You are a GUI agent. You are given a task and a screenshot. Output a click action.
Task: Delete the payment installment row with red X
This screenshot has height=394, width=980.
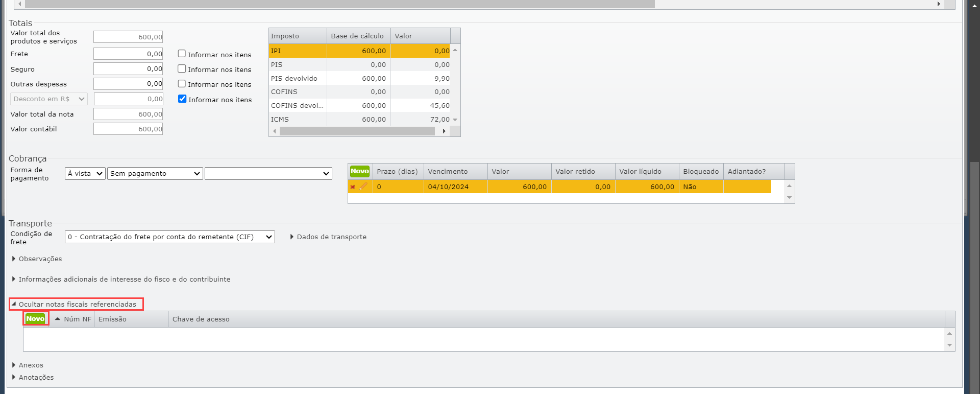pyautogui.click(x=352, y=187)
